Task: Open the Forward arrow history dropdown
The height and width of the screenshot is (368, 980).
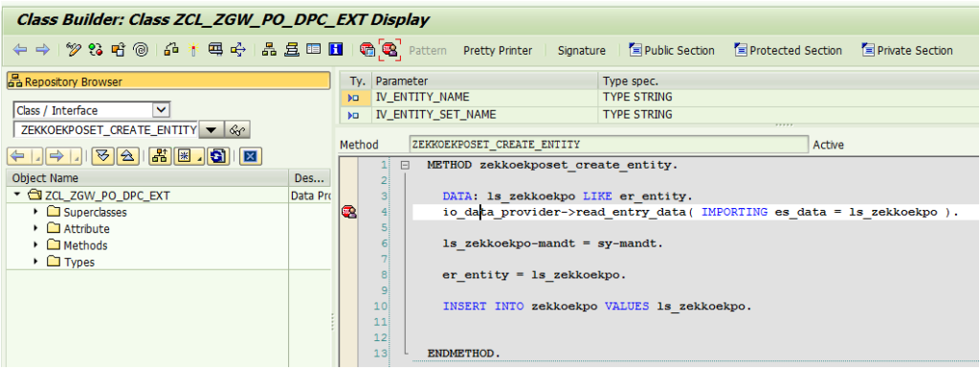Action: (76, 156)
